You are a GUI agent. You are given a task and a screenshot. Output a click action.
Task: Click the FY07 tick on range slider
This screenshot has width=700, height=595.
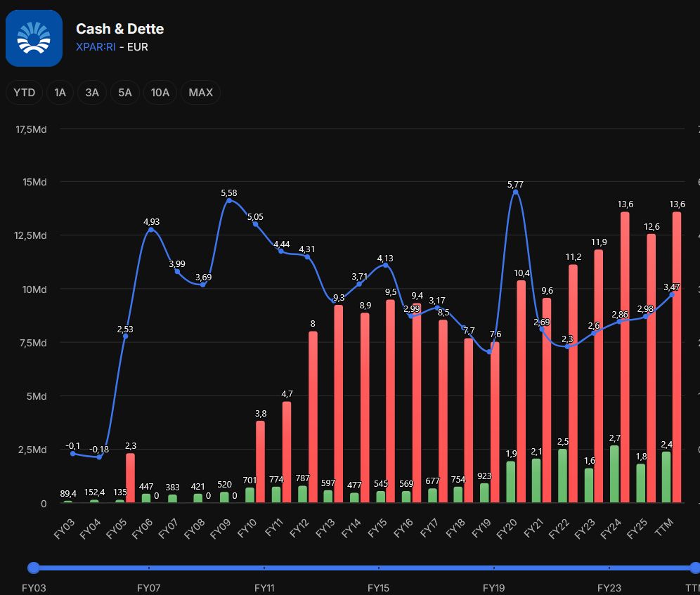pos(149,568)
